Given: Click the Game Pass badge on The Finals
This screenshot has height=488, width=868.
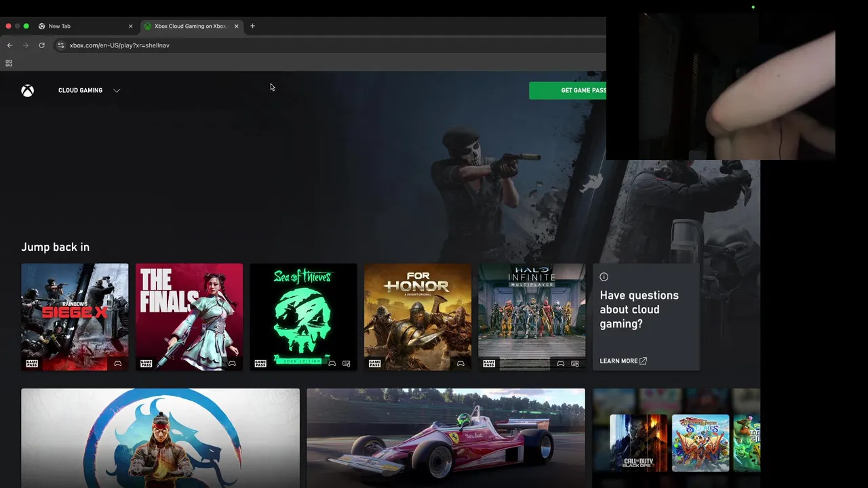Looking at the screenshot, I should point(146,363).
